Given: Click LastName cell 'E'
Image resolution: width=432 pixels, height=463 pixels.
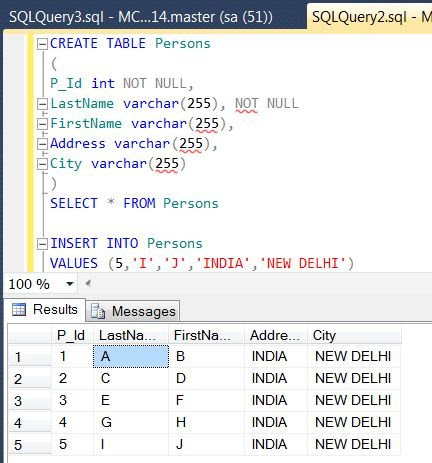Looking at the screenshot, I should [131, 400].
